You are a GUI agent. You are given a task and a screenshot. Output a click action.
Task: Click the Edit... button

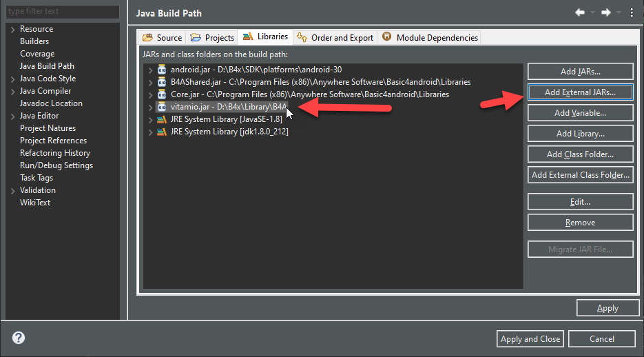(x=581, y=202)
